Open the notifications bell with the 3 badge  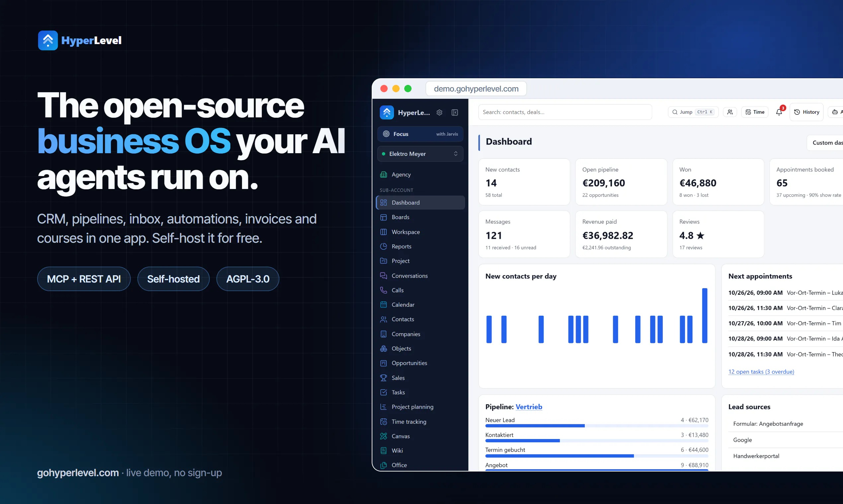779,112
